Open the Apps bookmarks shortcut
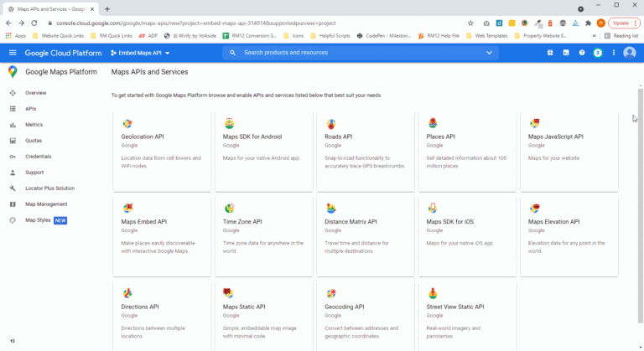This screenshot has width=644, height=351. point(16,36)
